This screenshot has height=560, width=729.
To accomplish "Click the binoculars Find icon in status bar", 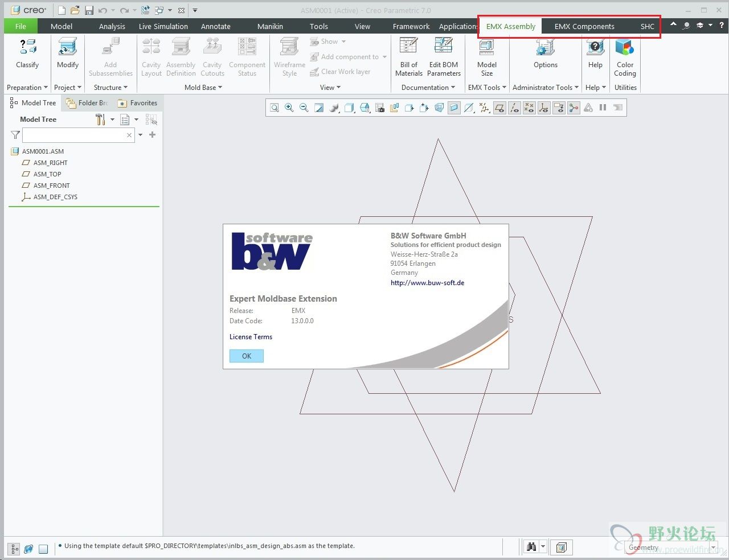I will (x=531, y=547).
